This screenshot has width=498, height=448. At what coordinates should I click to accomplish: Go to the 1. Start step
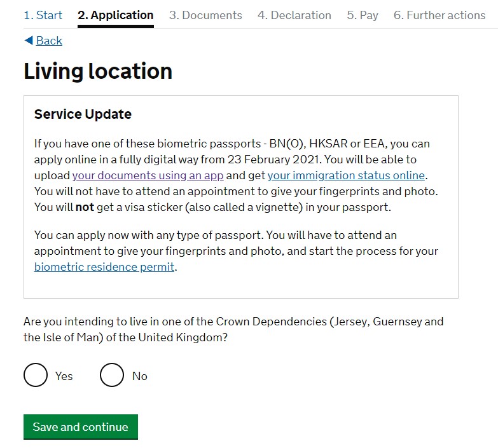(x=43, y=15)
